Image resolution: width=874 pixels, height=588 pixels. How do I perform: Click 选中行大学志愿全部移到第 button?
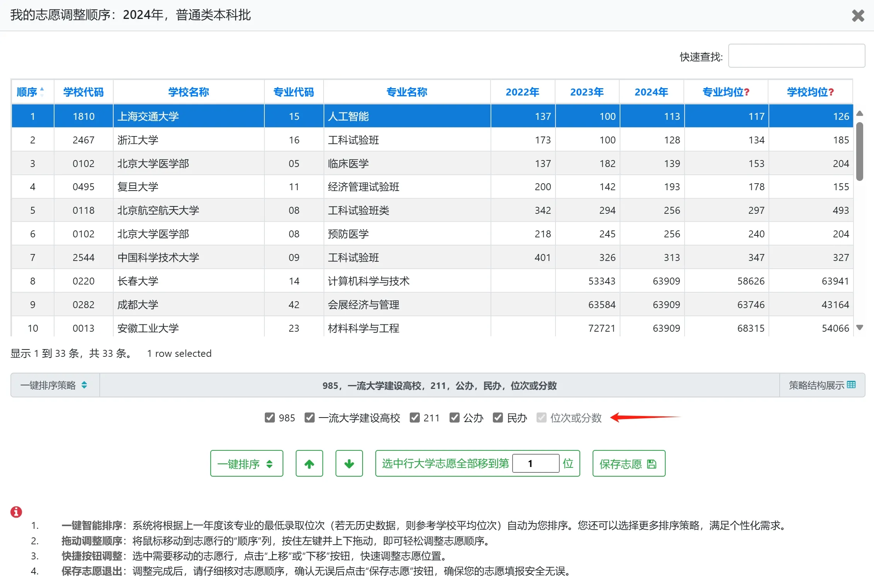[445, 464]
